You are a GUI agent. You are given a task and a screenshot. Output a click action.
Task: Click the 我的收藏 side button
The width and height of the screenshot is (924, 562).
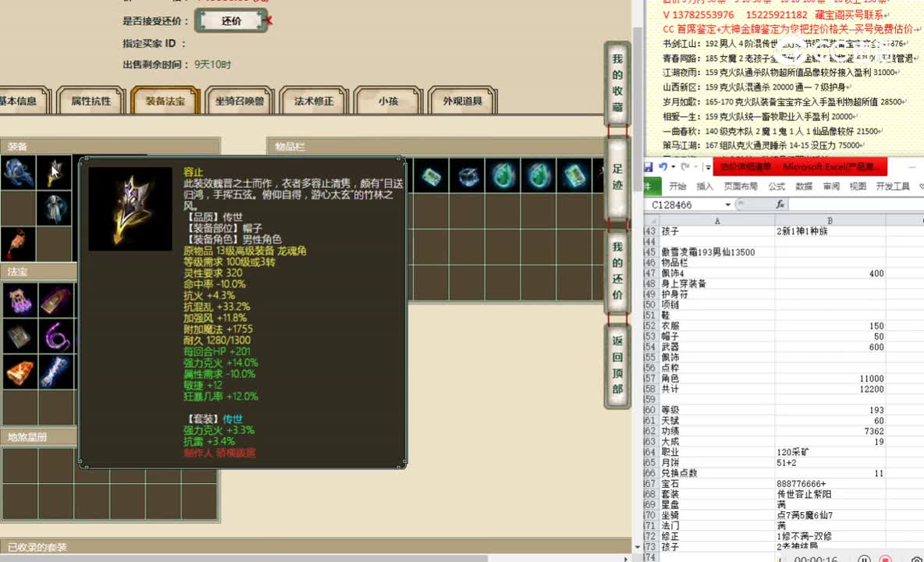click(x=617, y=83)
